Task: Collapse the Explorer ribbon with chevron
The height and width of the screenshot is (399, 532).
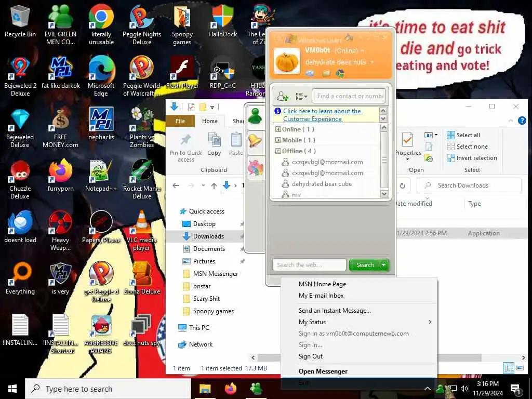Action: point(511,121)
